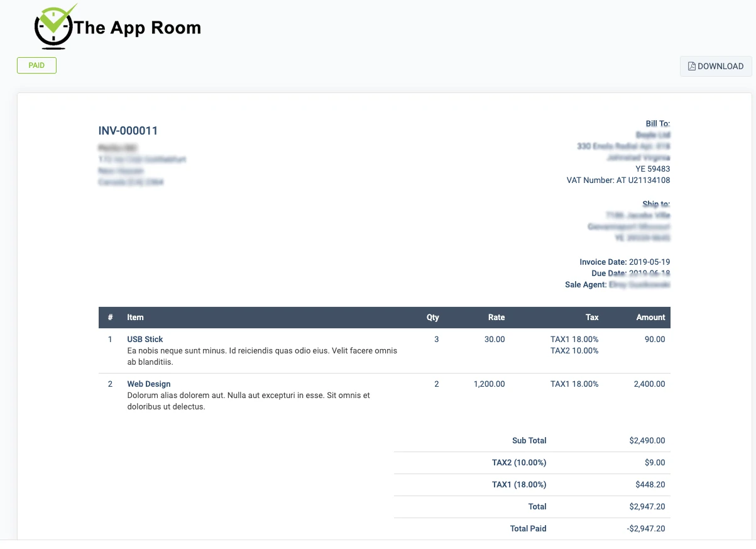Click The App Room logo
756x549 pixels.
(x=118, y=26)
